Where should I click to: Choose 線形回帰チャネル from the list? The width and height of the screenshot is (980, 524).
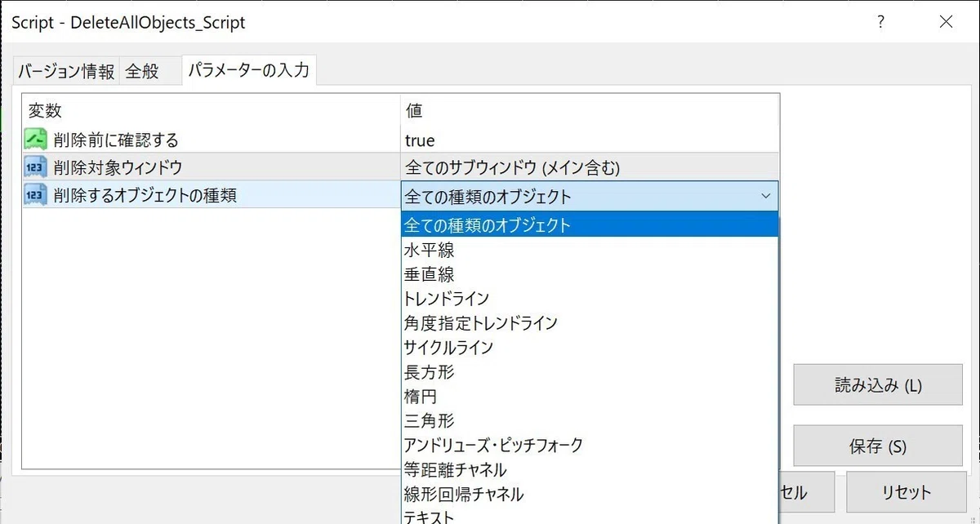[x=590, y=494]
